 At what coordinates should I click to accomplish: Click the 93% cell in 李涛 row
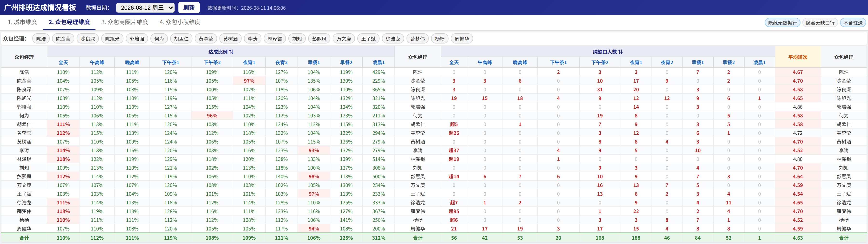click(x=314, y=151)
